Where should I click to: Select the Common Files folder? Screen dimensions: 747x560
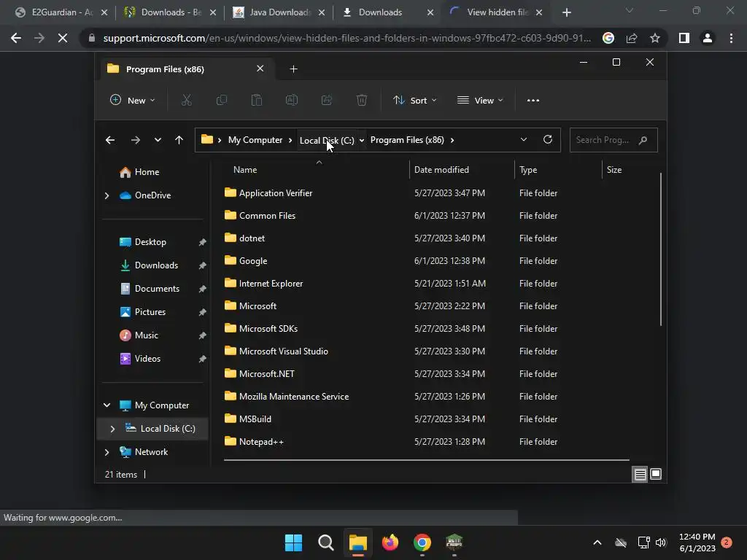click(x=267, y=216)
